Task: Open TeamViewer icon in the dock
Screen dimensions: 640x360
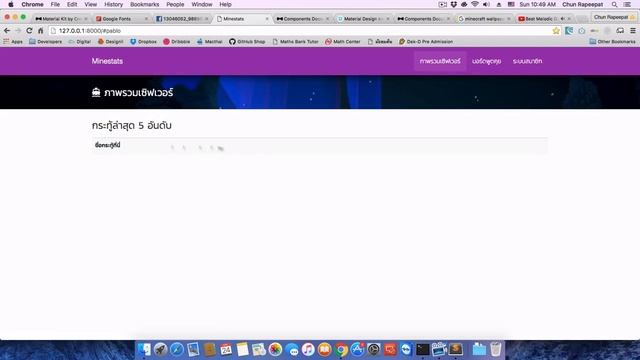Action: point(406,349)
